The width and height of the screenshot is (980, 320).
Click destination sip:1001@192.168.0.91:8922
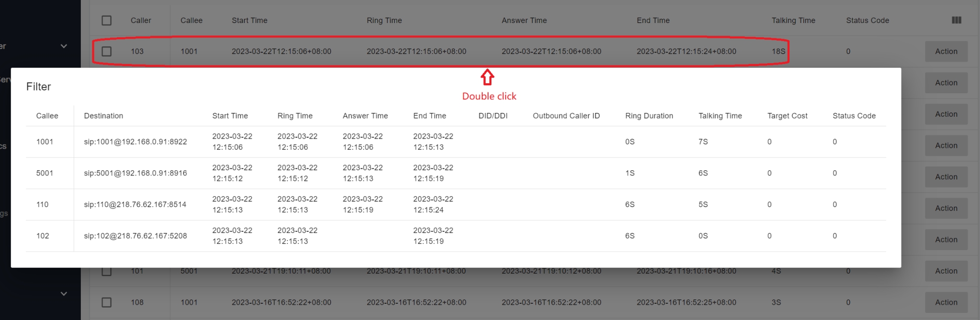[x=135, y=142]
